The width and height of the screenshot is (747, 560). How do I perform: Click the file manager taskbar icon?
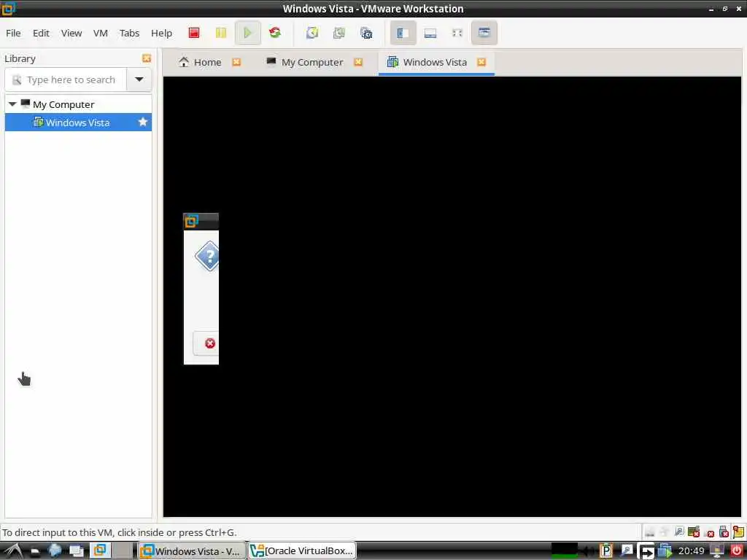(x=35, y=551)
